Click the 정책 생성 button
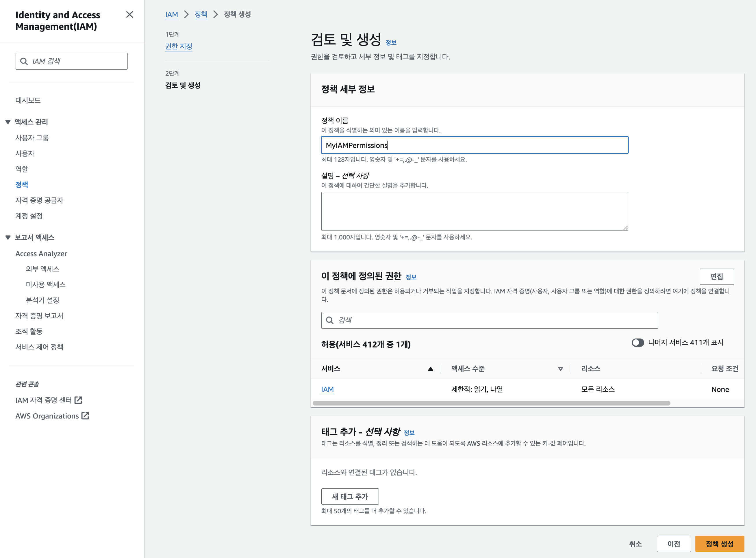This screenshot has width=756, height=558. pos(719,544)
